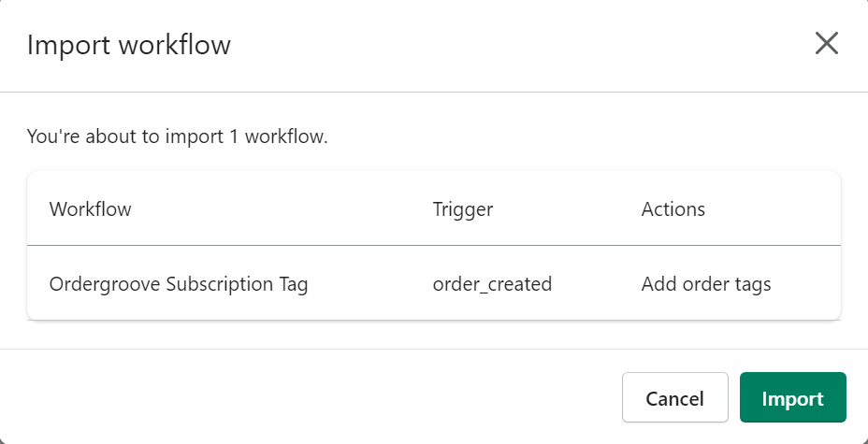Click the "You're about to import" message
868x444 pixels.
pyautogui.click(x=178, y=136)
